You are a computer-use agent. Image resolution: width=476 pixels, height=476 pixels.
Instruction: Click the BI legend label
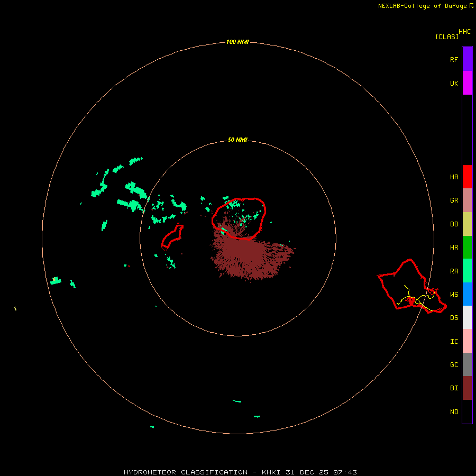pos(454,388)
